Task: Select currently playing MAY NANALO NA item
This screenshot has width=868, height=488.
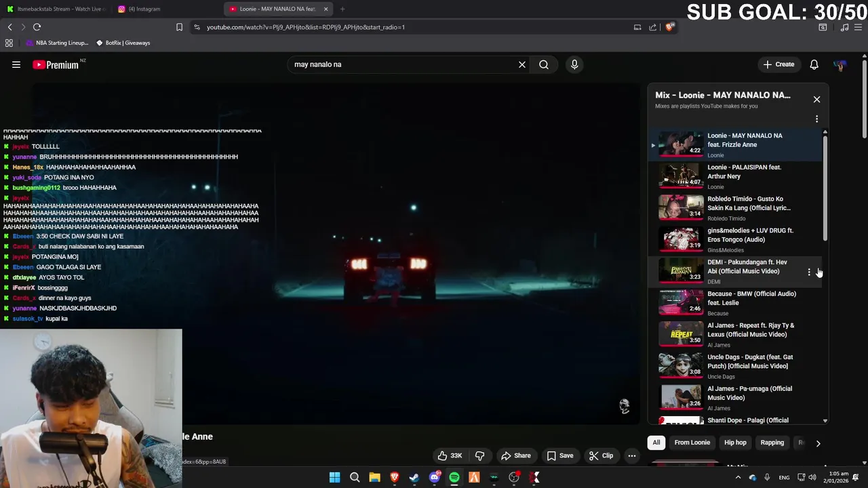Action: point(734,144)
